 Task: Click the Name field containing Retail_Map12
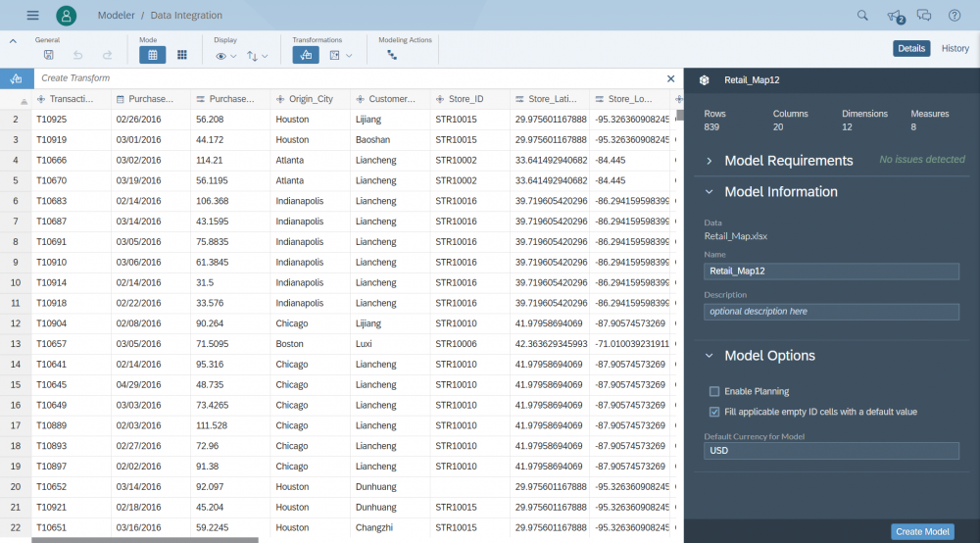coord(831,271)
